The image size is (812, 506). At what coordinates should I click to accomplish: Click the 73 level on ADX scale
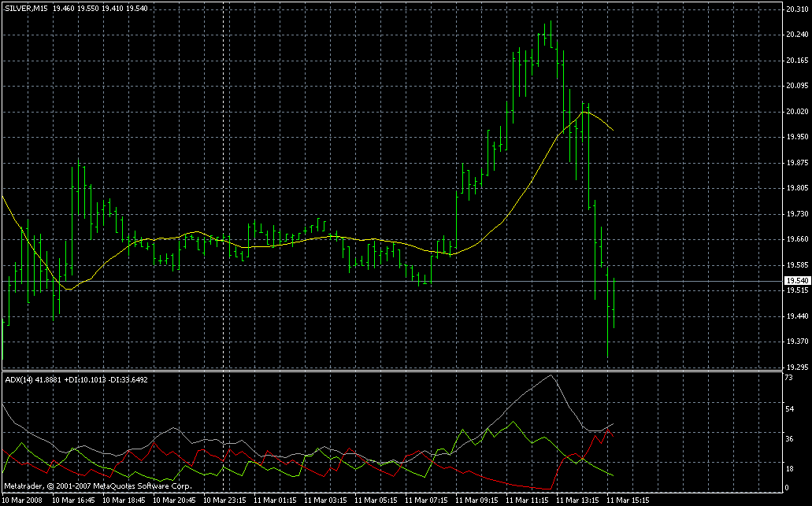(x=789, y=379)
